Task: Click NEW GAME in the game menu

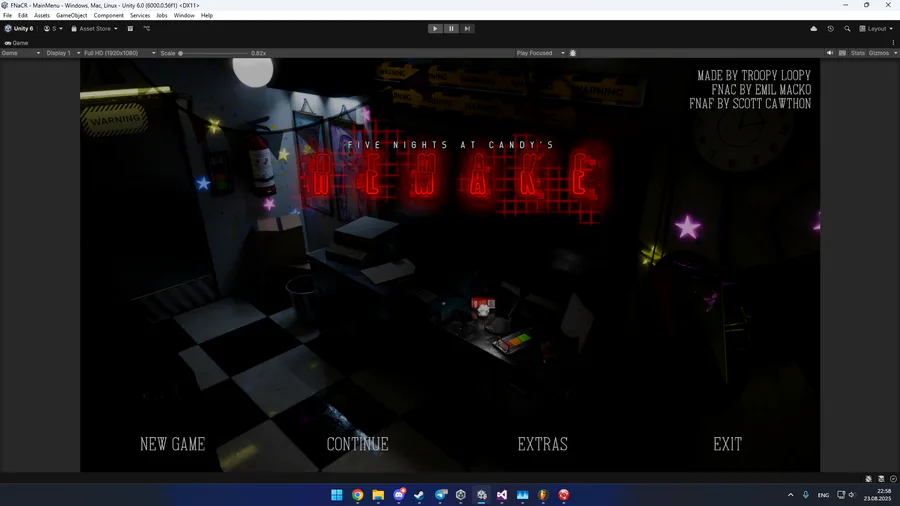Action: tap(173, 444)
